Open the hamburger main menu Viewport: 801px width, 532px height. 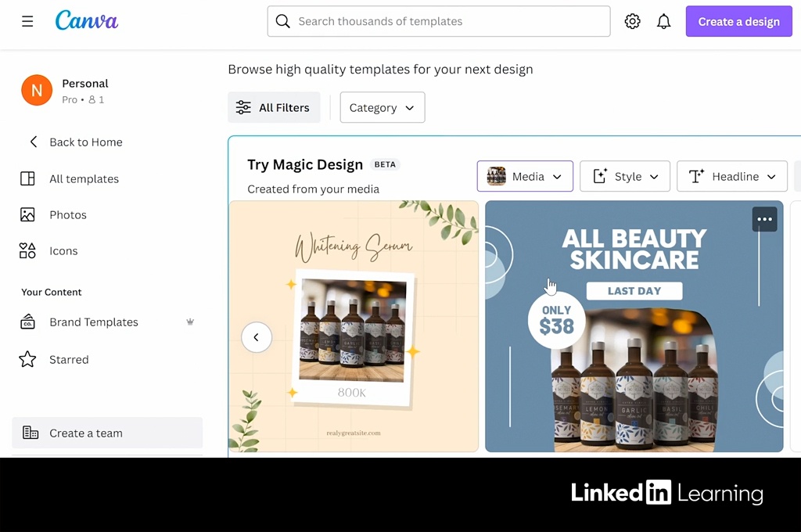[x=27, y=21]
